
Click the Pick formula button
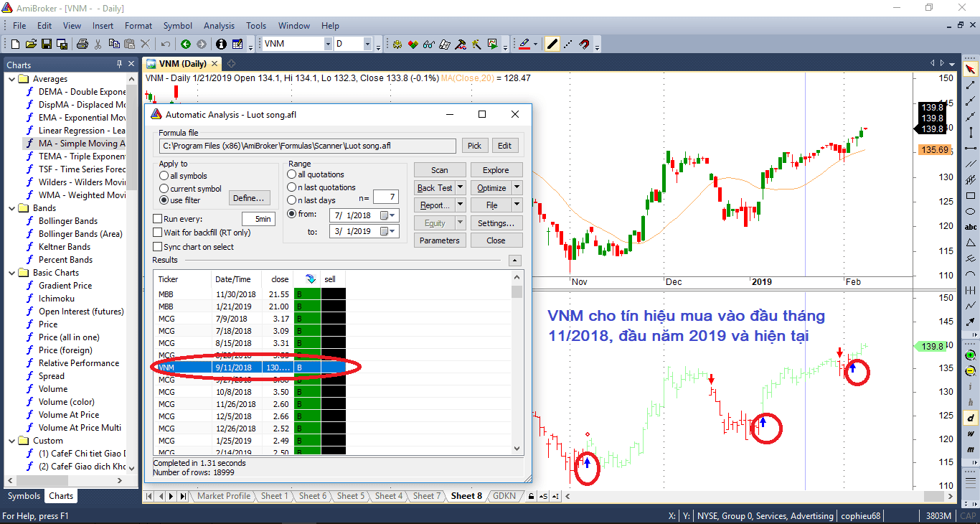click(474, 146)
